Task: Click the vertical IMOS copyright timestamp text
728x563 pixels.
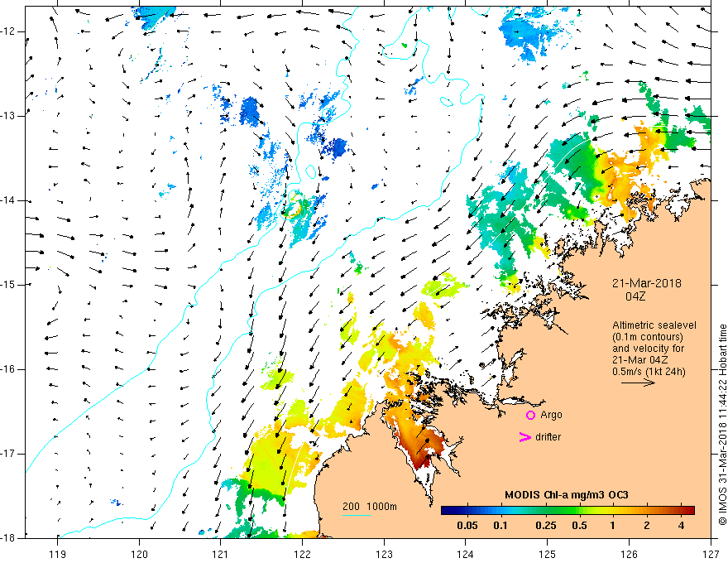Action: [x=722, y=425]
